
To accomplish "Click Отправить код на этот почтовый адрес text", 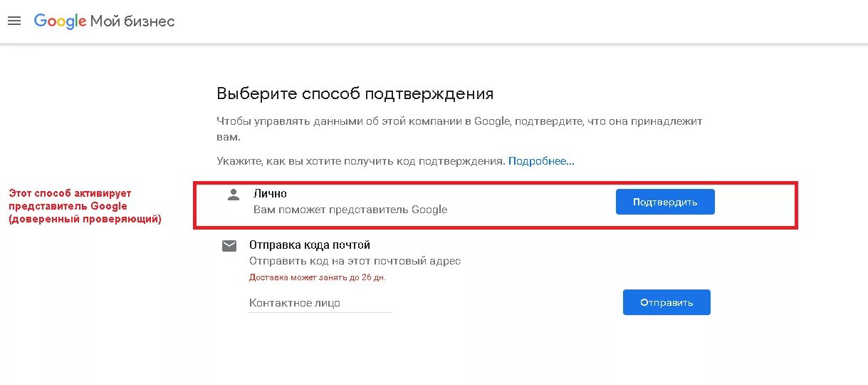I will pyautogui.click(x=355, y=261).
